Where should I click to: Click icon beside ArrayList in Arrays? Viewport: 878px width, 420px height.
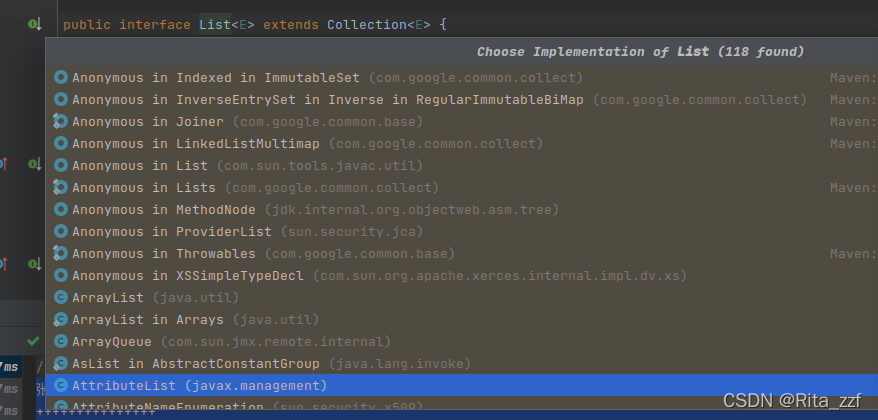[x=60, y=320]
